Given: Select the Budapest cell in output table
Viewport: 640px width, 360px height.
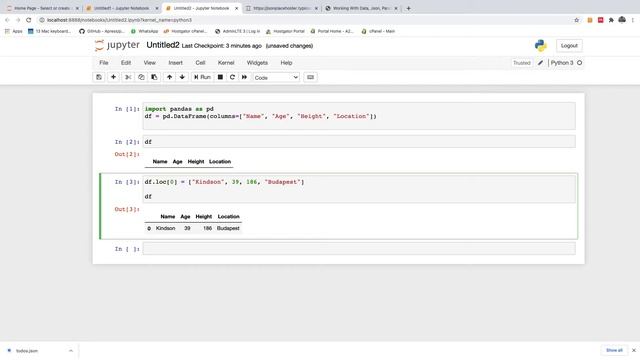Looking at the screenshot, I should [x=228, y=228].
